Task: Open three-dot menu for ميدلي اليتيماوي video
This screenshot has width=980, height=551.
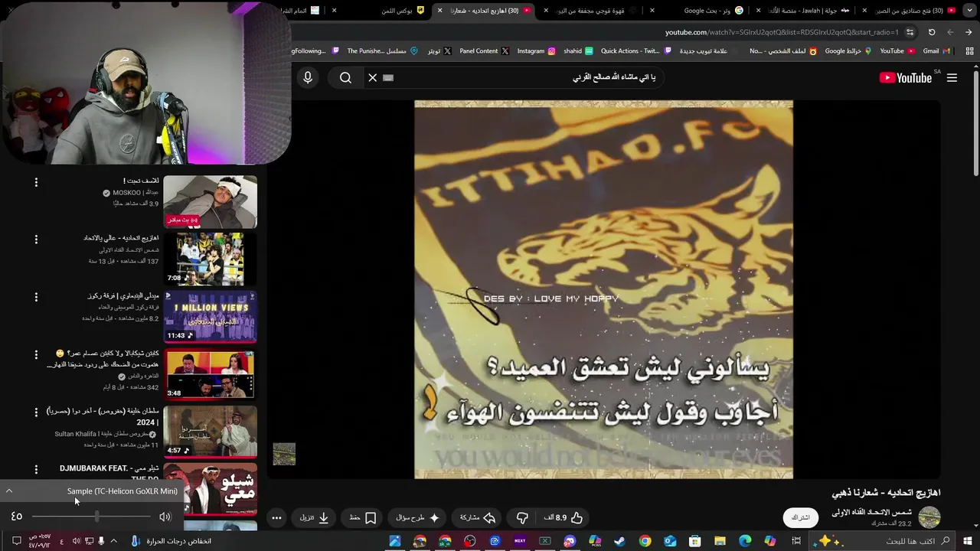Action: click(36, 297)
